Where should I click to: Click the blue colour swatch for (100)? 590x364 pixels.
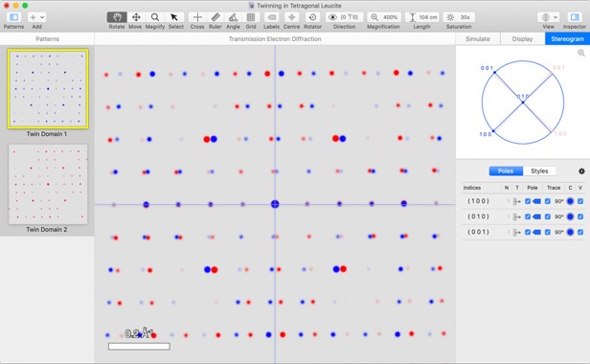click(x=570, y=201)
